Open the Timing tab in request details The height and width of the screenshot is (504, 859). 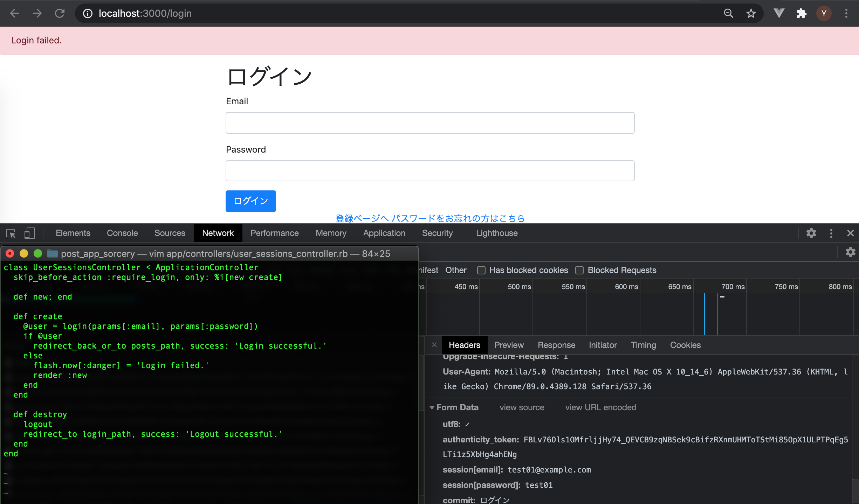[643, 345]
